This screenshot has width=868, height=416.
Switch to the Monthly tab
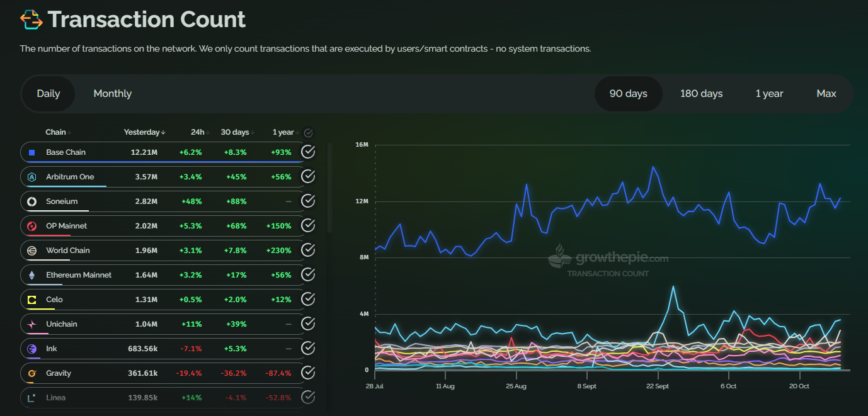coord(112,94)
